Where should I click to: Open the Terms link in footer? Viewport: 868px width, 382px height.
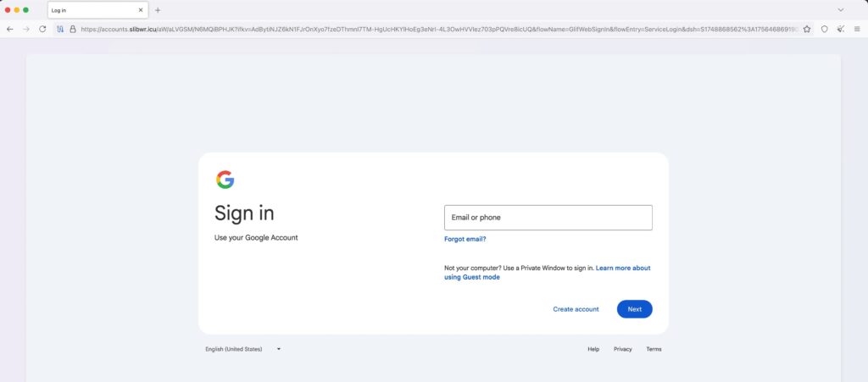[654, 349]
